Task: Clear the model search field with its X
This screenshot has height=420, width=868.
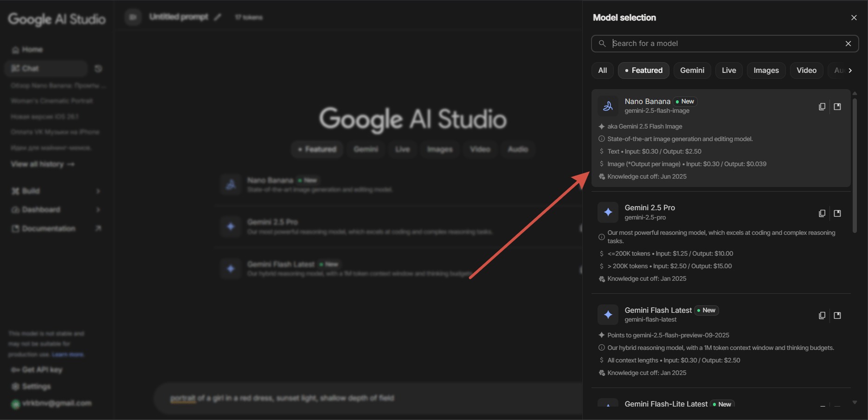Action: pyautogui.click(x=848, y=44)
